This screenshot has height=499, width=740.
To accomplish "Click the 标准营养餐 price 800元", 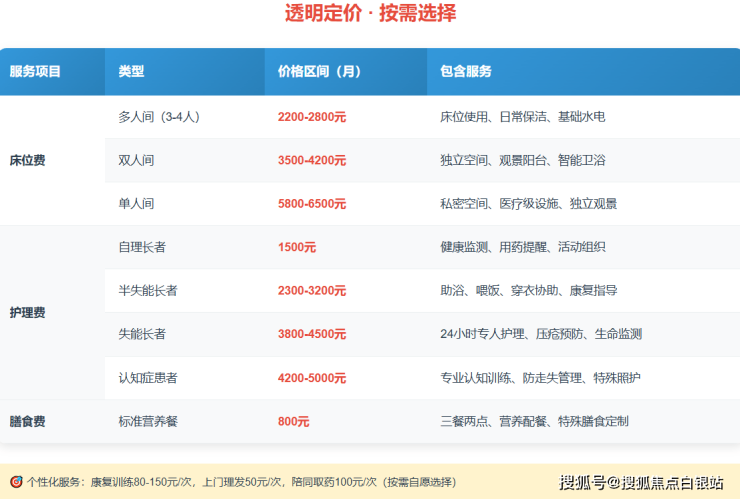I will coord(294,422).
